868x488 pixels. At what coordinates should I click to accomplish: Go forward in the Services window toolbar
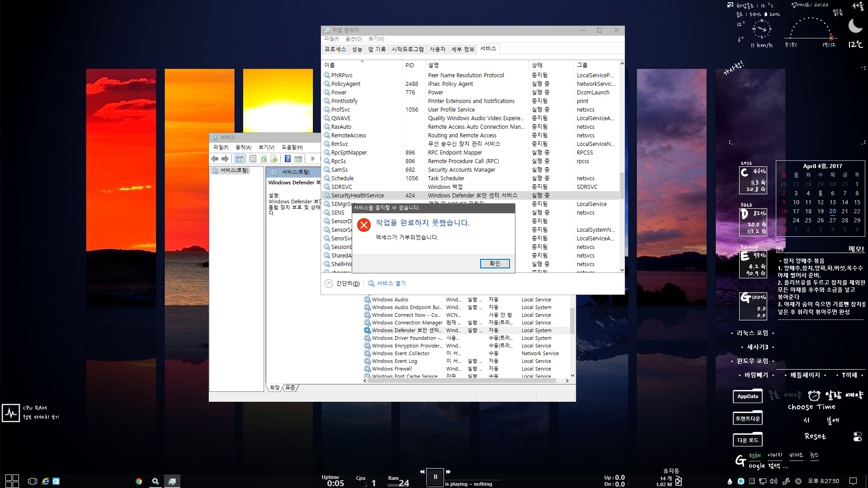point(225,159)
